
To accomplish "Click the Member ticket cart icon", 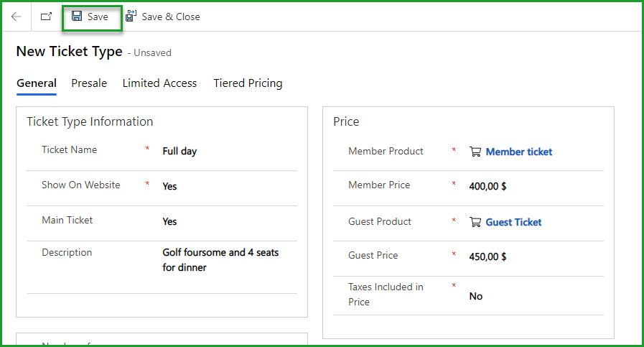I will tap(475, 152).
